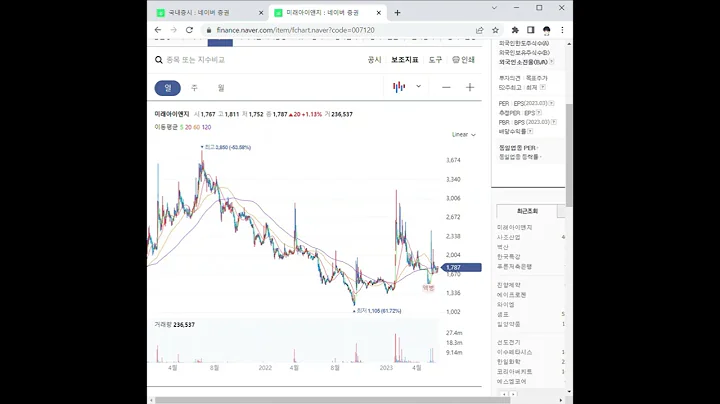Click the 1,787 current price marker
The image size is (720, 404).
point(461,267)
